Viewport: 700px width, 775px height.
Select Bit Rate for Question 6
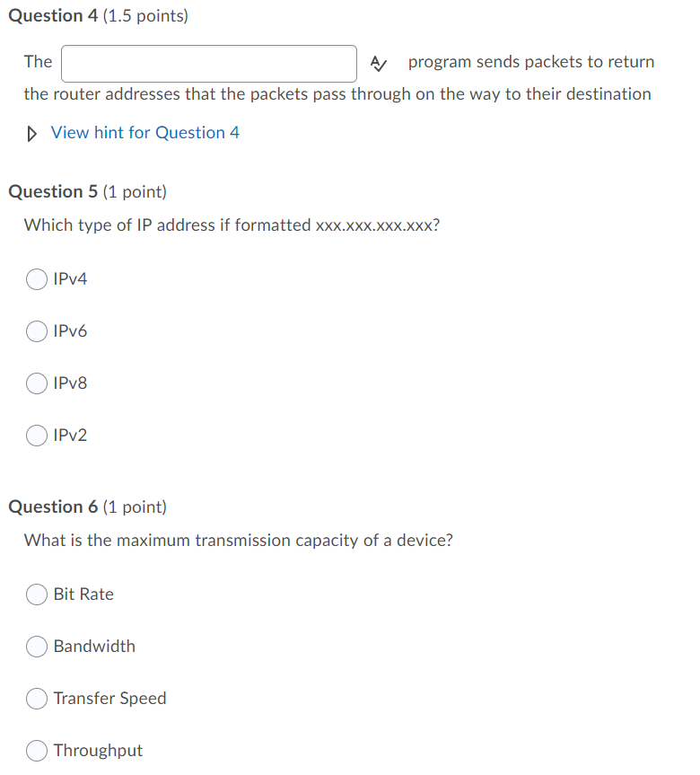(36, 594)
